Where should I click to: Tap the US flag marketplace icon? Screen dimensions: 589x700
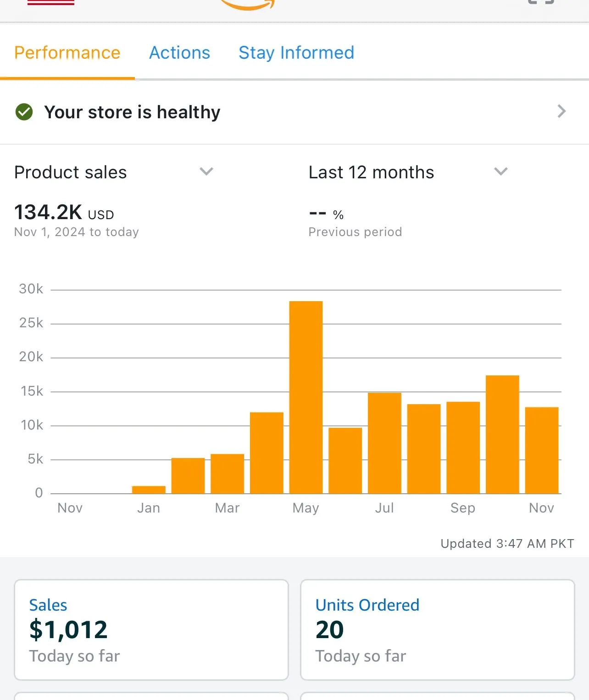pyautogui.click(x=50, y=3)
